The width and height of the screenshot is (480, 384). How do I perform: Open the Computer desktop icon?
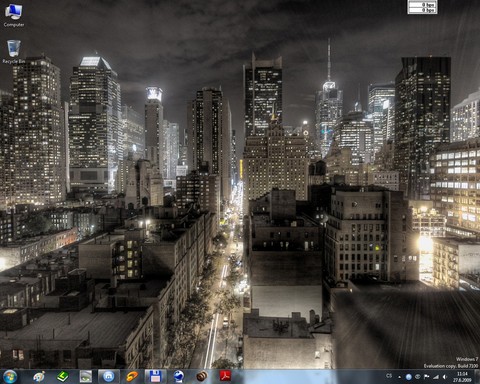[x=14, y=15]
